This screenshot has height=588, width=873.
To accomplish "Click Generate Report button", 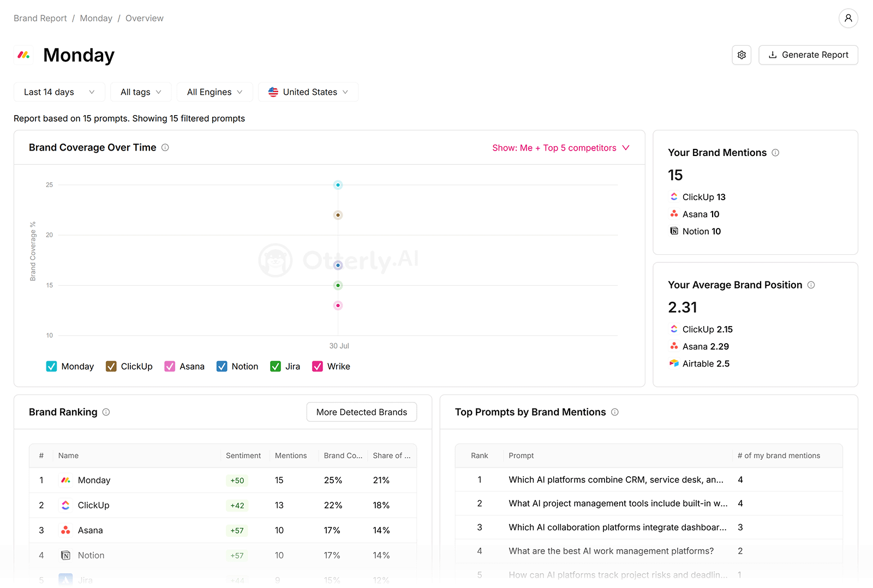I will click(x=808, y=55).
